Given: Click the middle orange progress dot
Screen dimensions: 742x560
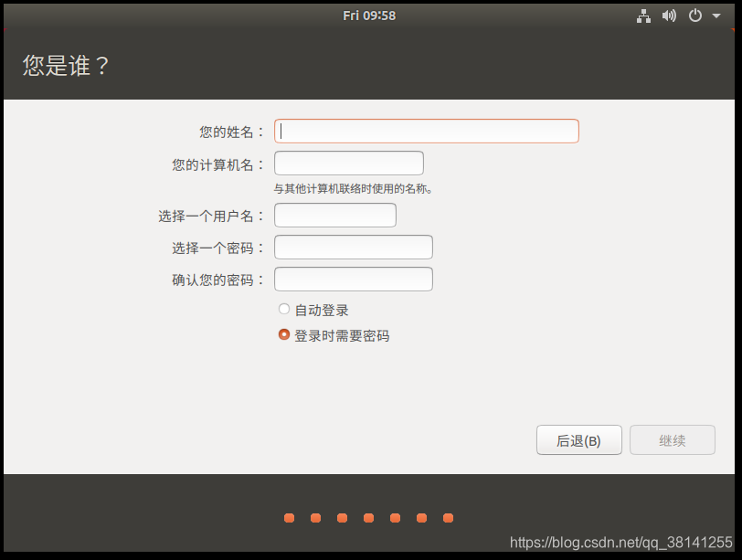Looking at the screenshot, I should 368,518.
